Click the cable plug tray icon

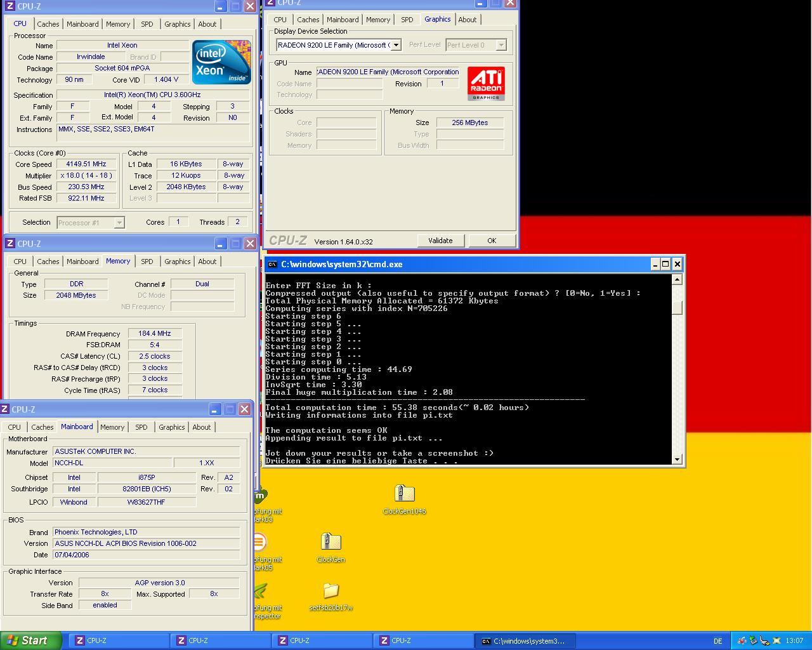pos(764,640)
